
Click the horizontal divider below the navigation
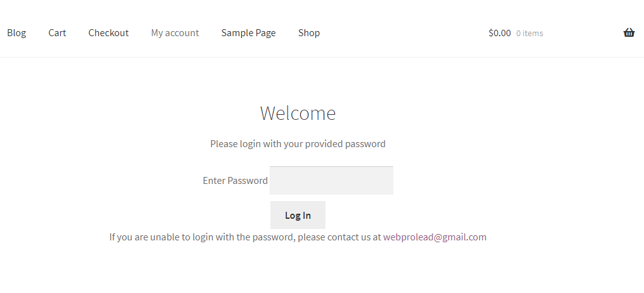322,57
